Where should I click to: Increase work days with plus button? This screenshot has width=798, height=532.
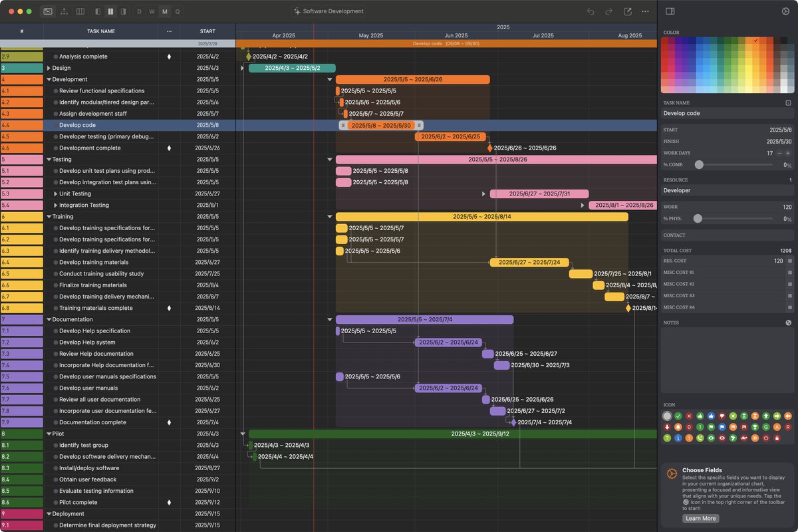click(x=788, y=153)
